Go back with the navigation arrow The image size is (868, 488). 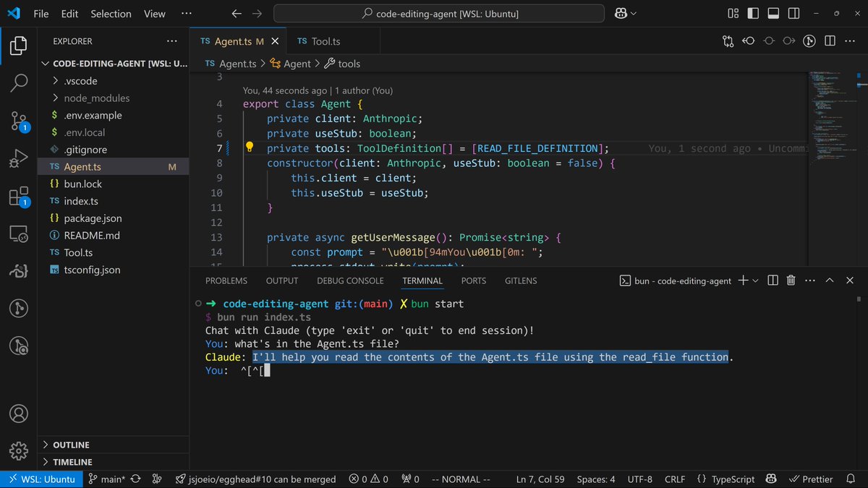coord(237,14)
